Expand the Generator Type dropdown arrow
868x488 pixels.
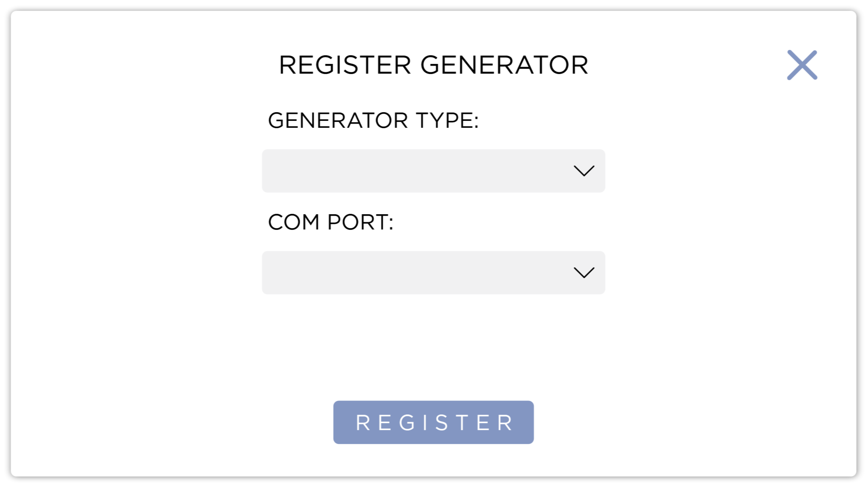(584, 171)
